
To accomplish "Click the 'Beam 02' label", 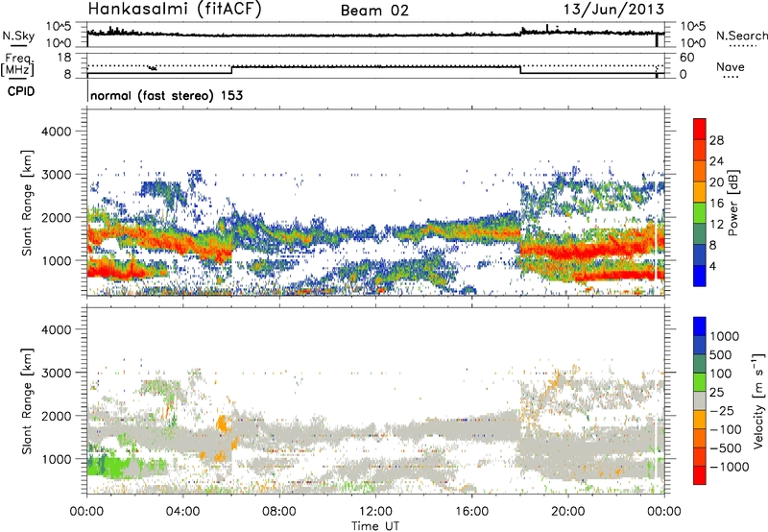I will tap(374, 11).
